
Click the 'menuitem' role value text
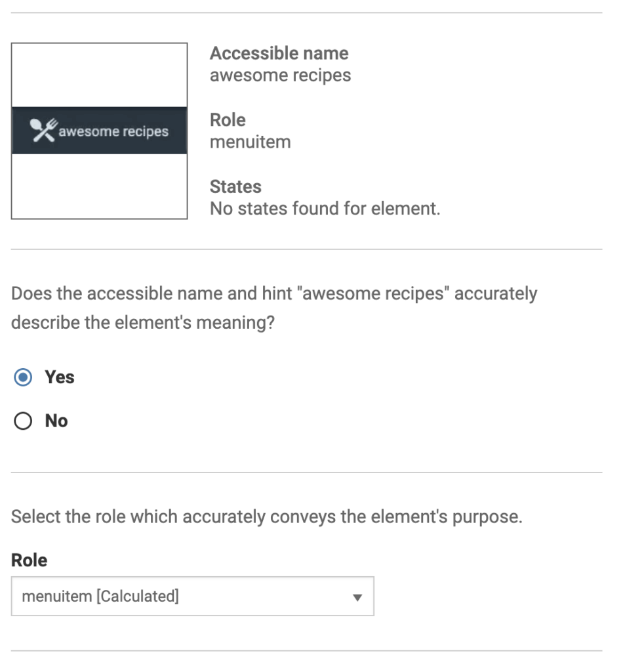250,142
